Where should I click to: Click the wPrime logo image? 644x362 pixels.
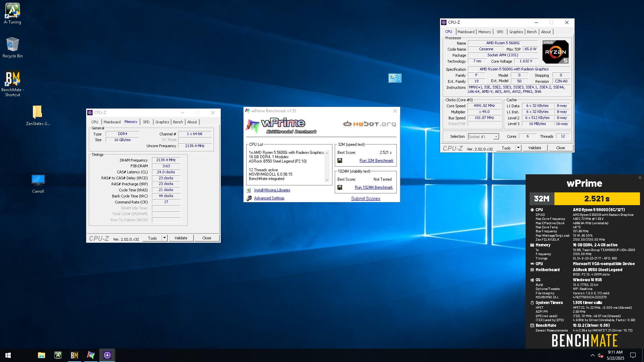point(281,126)
